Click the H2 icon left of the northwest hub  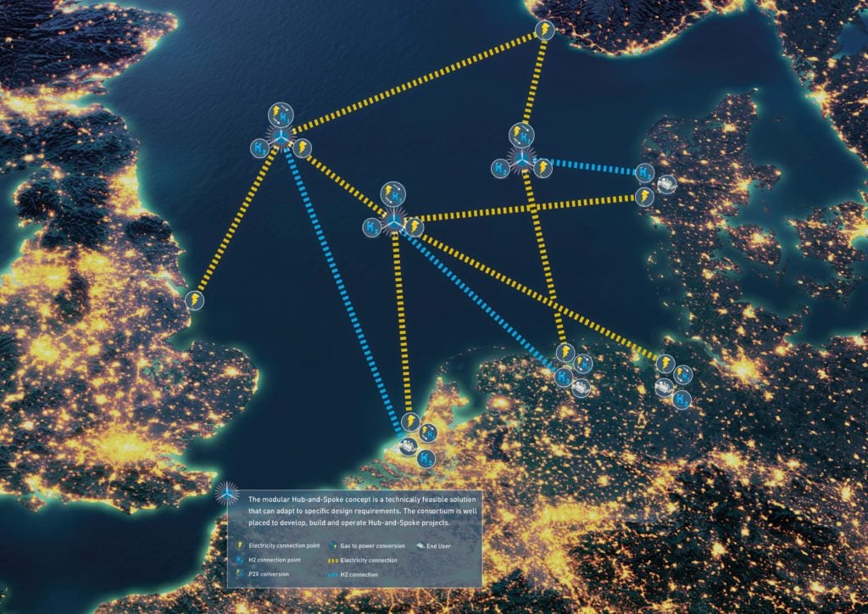259,148
